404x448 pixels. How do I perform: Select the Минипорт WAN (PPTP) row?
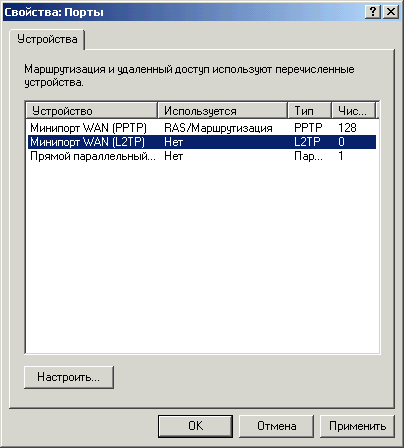202,128
